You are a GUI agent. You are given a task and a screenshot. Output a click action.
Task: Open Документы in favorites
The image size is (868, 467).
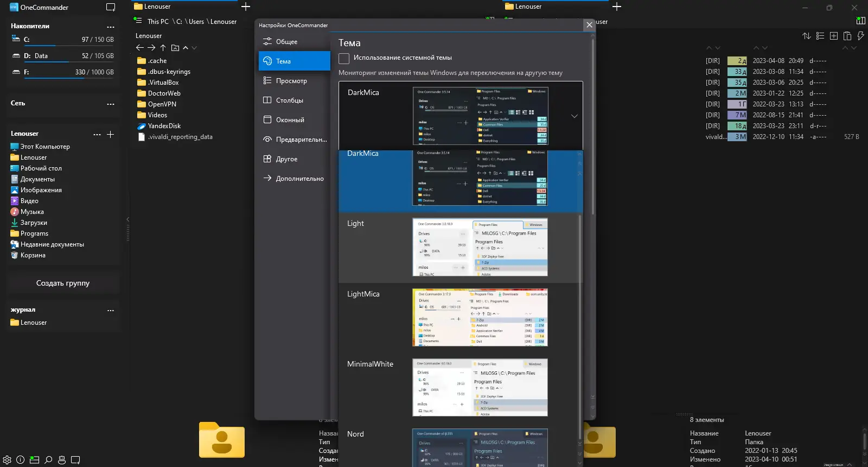point(33,179)
